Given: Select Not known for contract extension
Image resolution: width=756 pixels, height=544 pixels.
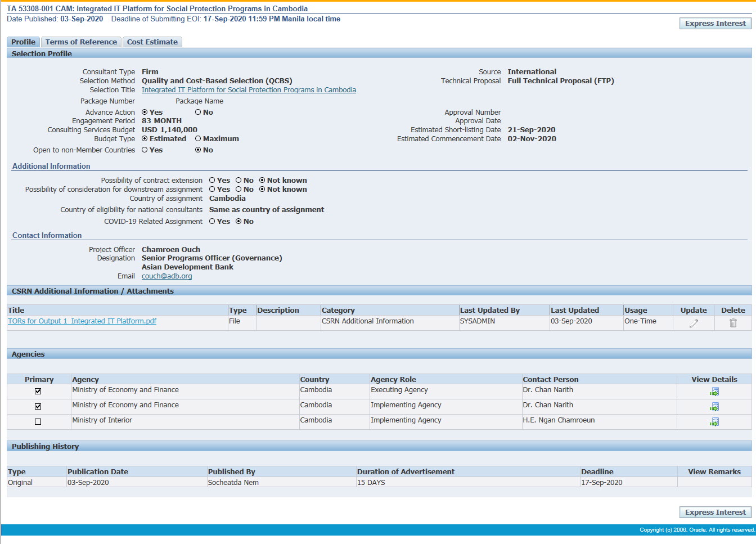Looking at the screenshot, I should click(262, 181).
